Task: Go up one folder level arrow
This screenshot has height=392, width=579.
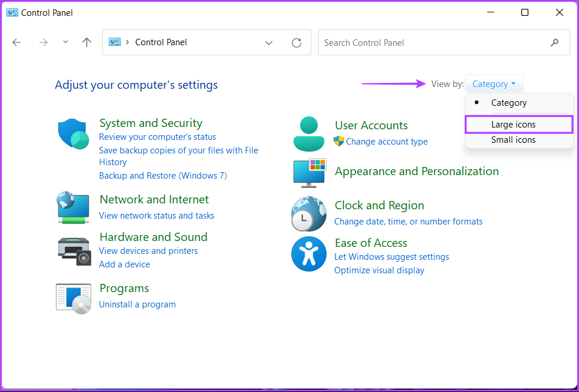Action: click(87, 42)
